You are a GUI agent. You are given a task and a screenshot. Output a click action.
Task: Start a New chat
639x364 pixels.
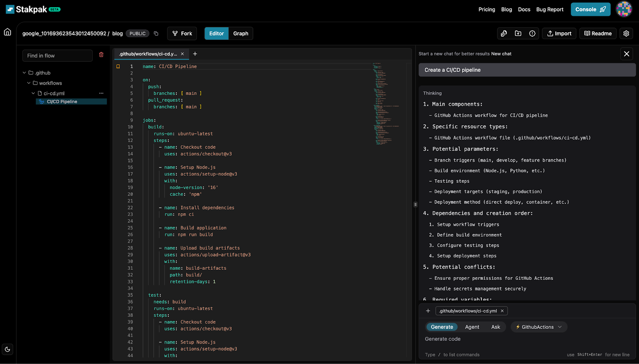pyautogui.click(x=501, y=54)
